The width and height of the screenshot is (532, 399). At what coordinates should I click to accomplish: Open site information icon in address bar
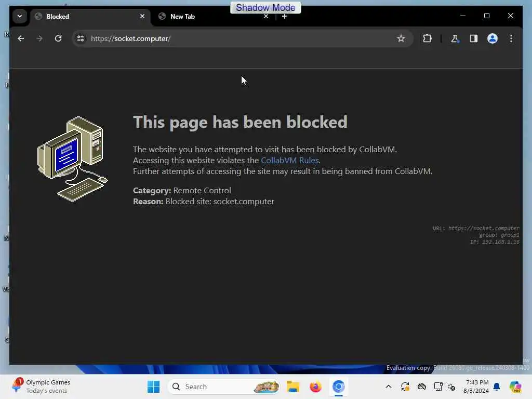[81, 38]
